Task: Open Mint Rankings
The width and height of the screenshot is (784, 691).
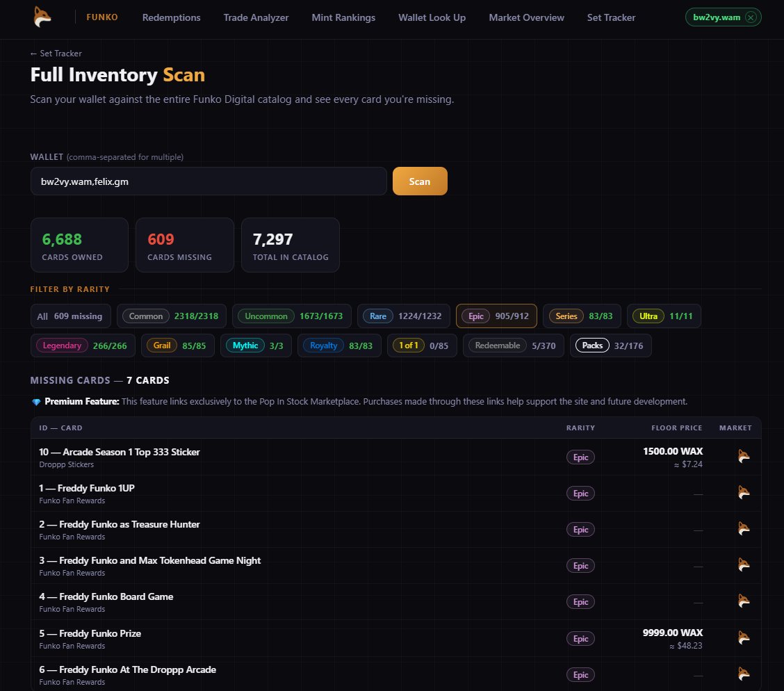Action: point(343,17)
